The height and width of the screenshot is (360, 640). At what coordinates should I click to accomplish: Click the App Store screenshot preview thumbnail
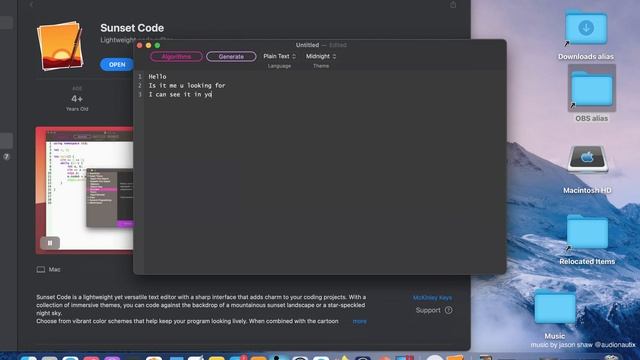click(x=84, y=190)
